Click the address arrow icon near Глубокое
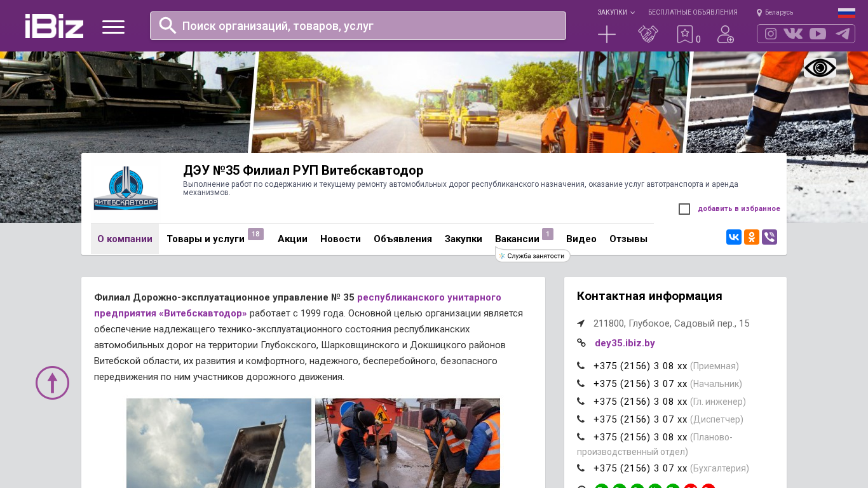Image resolution: width=868 pixels, height=488 pixels. (x=581, y=323)
